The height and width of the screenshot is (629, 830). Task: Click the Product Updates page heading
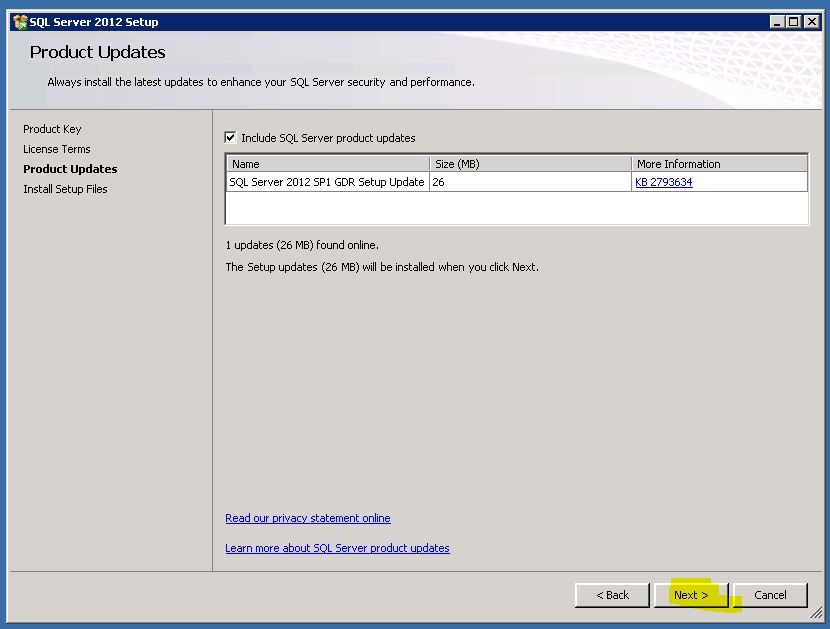(97, 52)
